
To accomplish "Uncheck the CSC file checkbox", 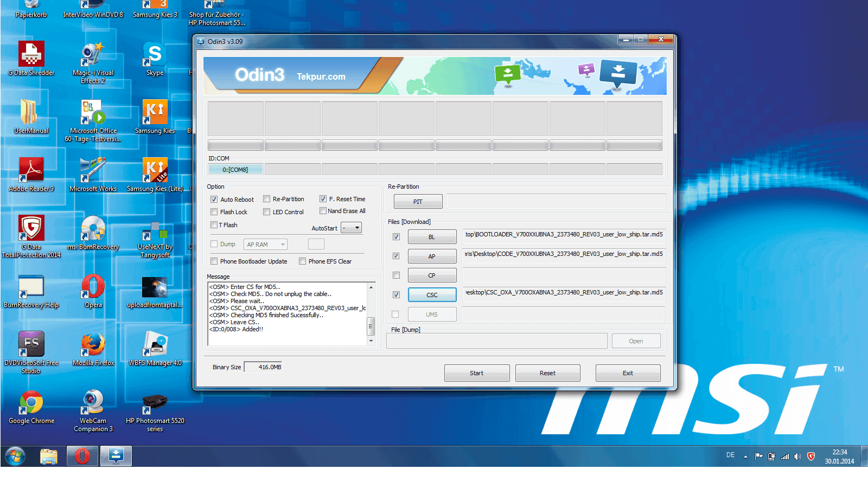I will coord(397,295).
